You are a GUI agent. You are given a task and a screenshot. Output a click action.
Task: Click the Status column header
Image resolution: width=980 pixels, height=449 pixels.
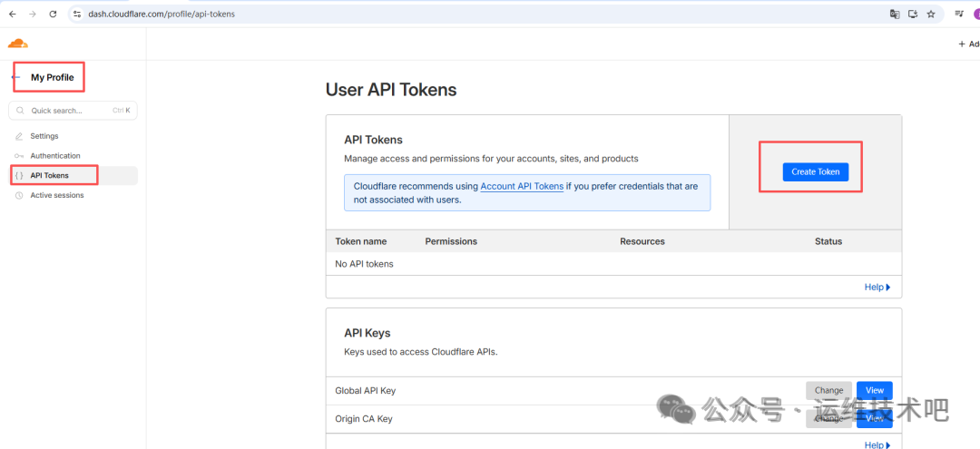[828, 241]
